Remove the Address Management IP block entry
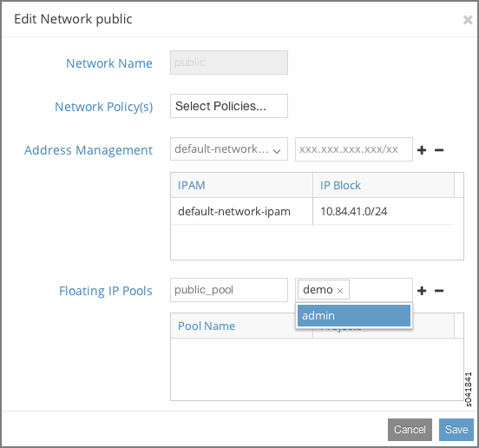Viewport: 479px width, 448px height. coord(439,149)
